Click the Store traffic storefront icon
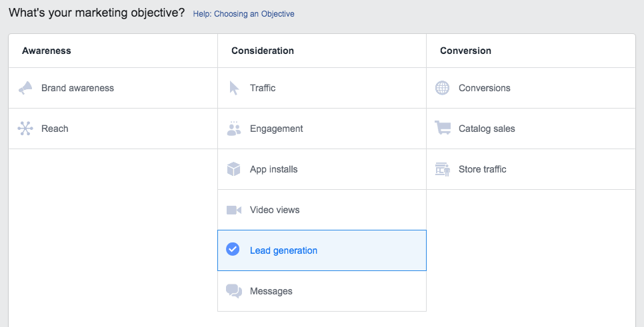 coord(442,169)
